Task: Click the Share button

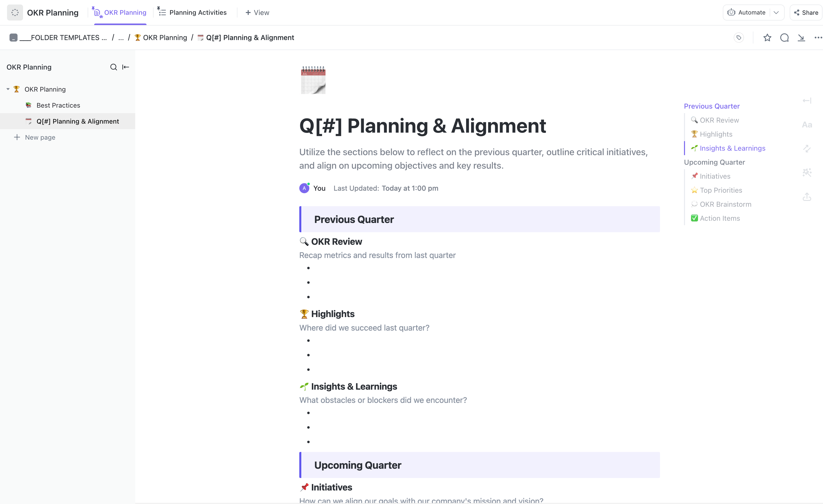Action: pyautogui.click(x=806, y=13)
